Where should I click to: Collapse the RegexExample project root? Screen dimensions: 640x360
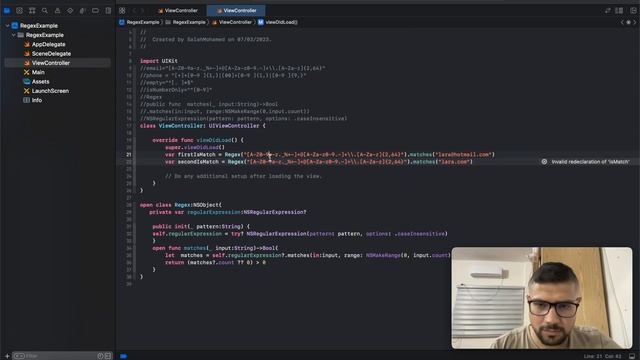coord(7,26)
